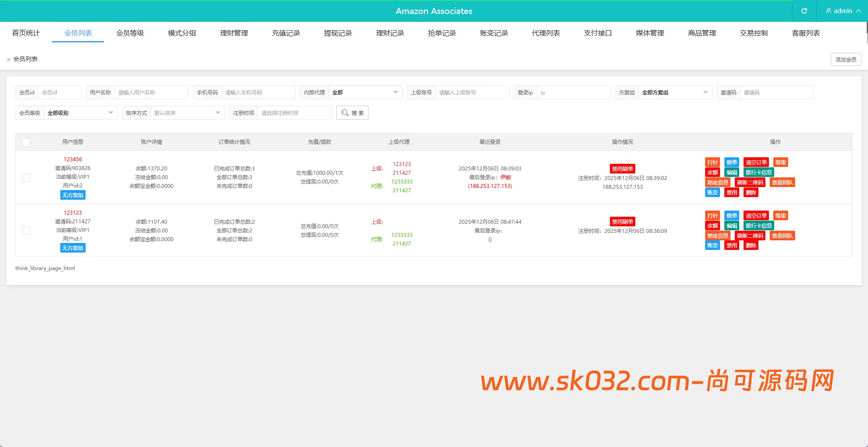
Task: Open the 商品管理 section
Action: 701,33
